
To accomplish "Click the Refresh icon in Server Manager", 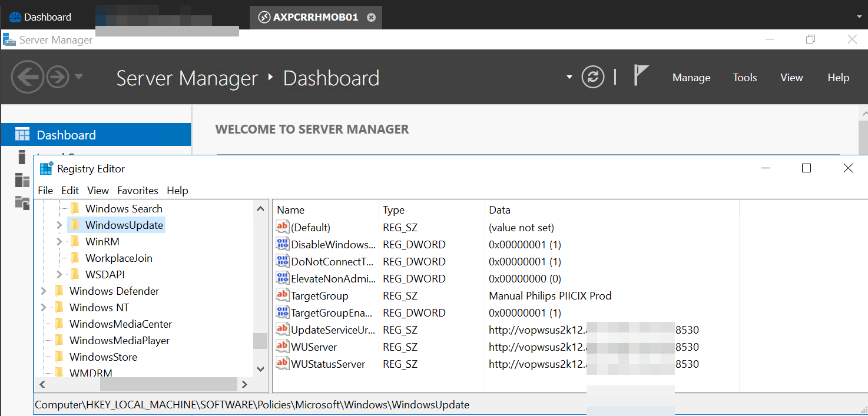I will [x=593, y=77].
